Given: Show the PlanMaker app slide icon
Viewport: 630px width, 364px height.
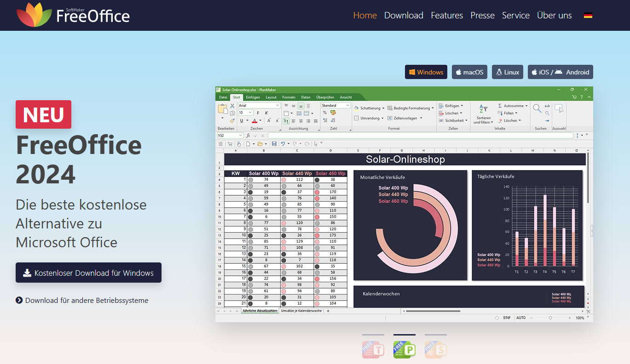Looking at the screenshot, I should (405, 349).
